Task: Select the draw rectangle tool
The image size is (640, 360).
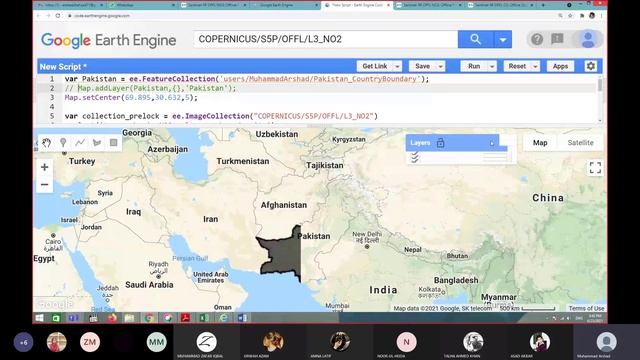Action: click(x=113, y=142)
